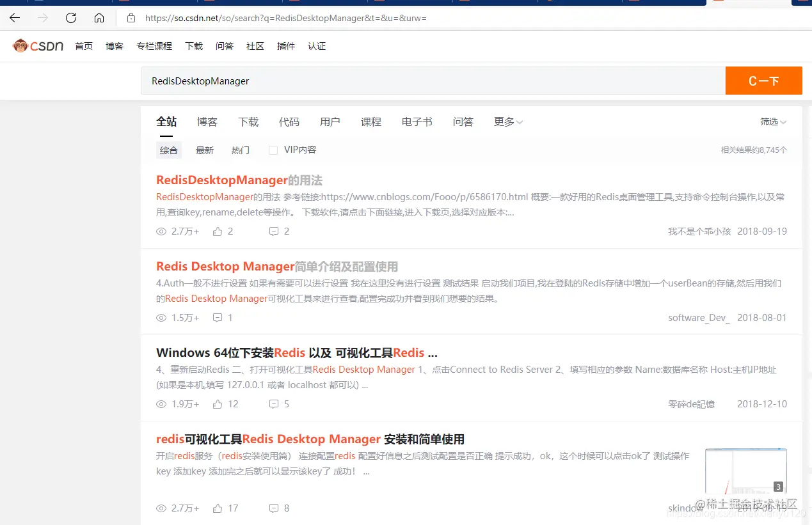Sort results by 热门

click(x=241, y=150)
